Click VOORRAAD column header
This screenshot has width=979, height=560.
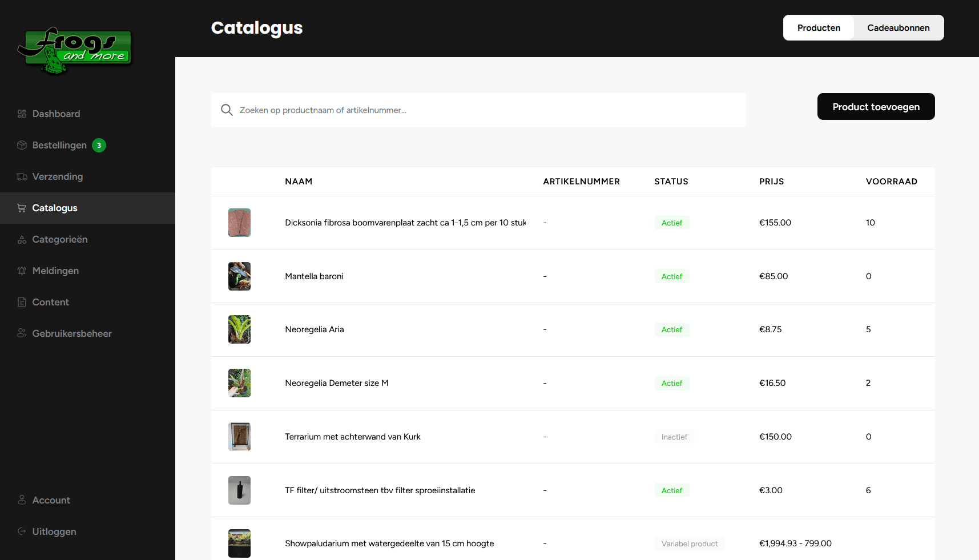(x=891, y=182)
